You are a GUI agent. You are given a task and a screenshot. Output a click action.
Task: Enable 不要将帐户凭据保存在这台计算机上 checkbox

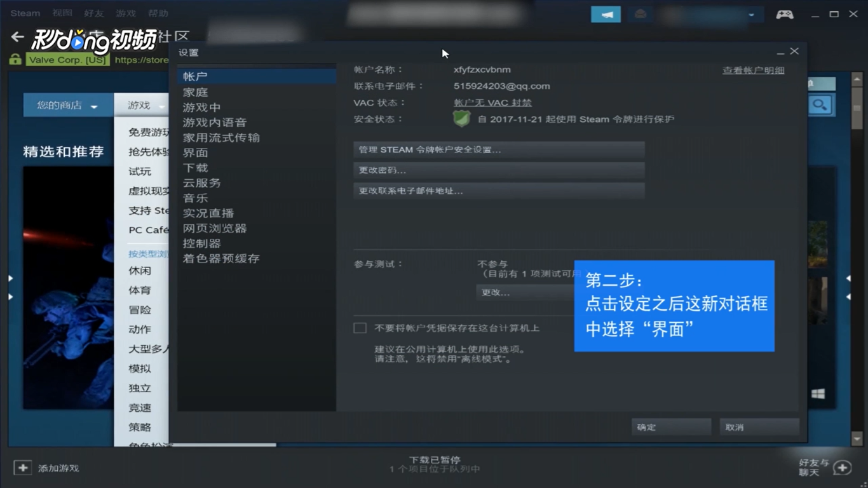coord(360,327)
